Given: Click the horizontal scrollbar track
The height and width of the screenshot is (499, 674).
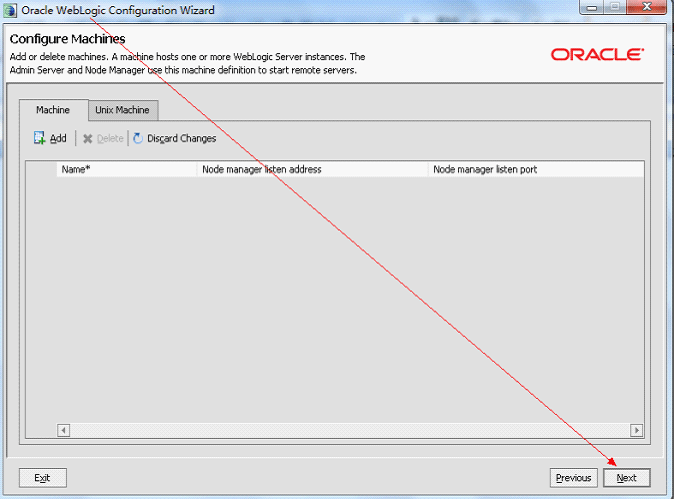Looking at the screenshot, I should click(x=350, y=430).
